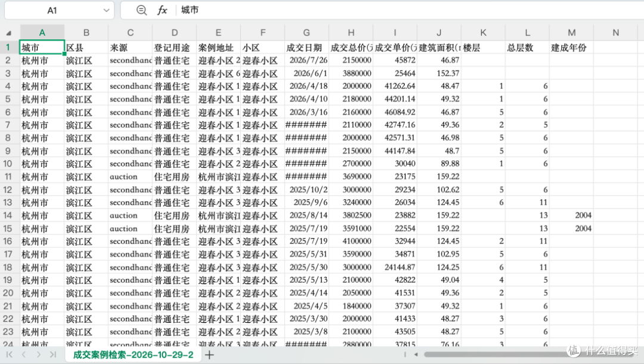Expand the name box dropdown arrow
Screen dimensions: 644x364
pyautogui.click(x=106, y=10)
